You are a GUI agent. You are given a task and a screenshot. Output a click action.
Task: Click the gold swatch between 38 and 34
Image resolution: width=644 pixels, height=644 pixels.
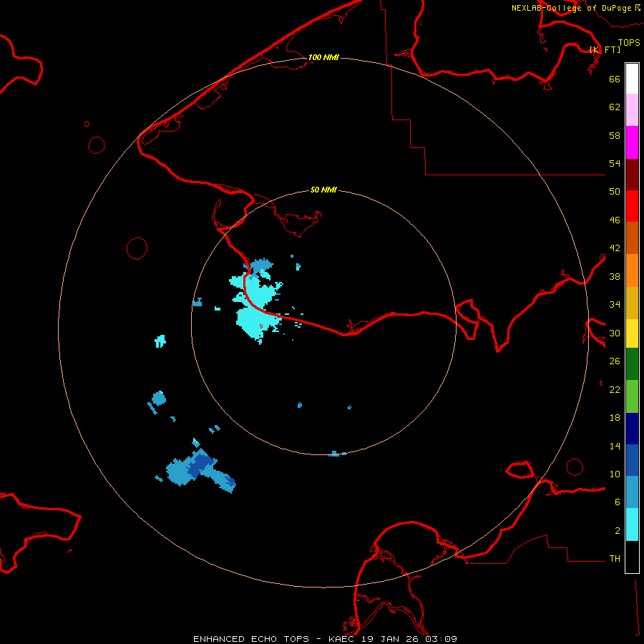point(632,303)
